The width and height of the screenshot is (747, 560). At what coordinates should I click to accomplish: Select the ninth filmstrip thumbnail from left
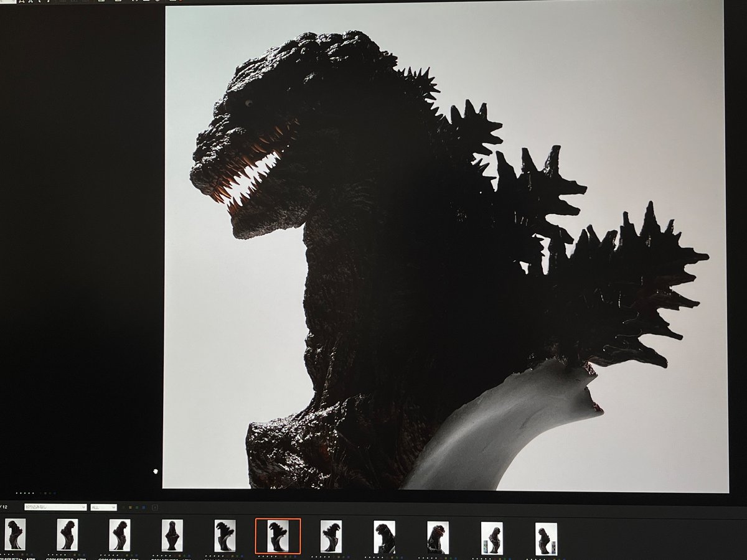438,538
